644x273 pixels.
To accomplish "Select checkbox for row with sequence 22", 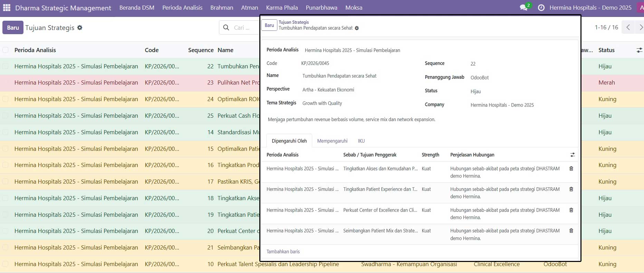I will (x=6, y=66).
